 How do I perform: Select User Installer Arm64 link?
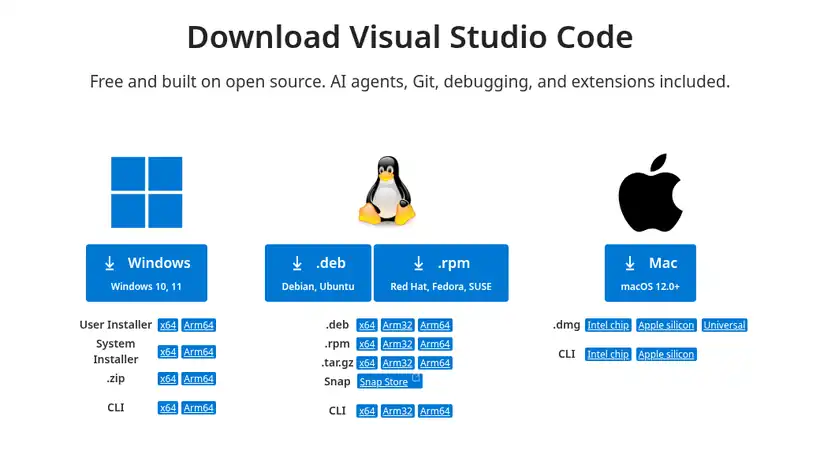click(x=199, y=325)
